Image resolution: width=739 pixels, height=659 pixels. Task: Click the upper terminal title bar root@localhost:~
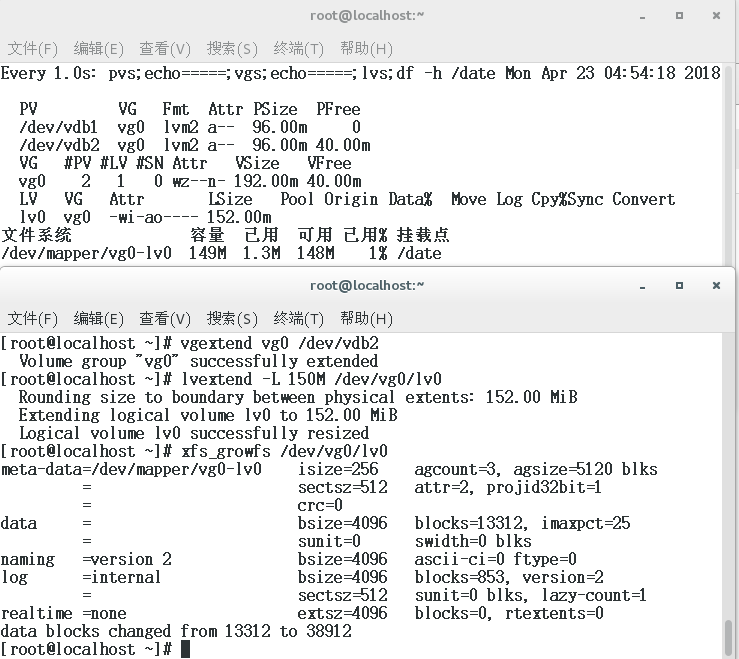click(x=367, y=16)
